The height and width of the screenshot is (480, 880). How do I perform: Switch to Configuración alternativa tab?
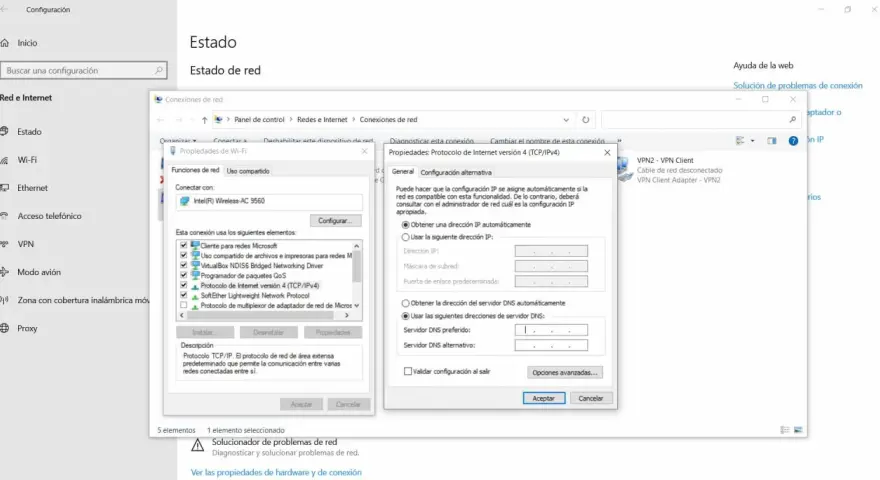click(x=456, y=172)
